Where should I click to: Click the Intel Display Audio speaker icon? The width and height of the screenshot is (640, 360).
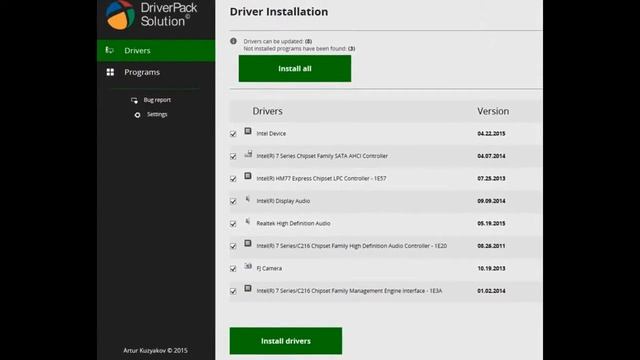pyautogui.click(x=248, y=199)
